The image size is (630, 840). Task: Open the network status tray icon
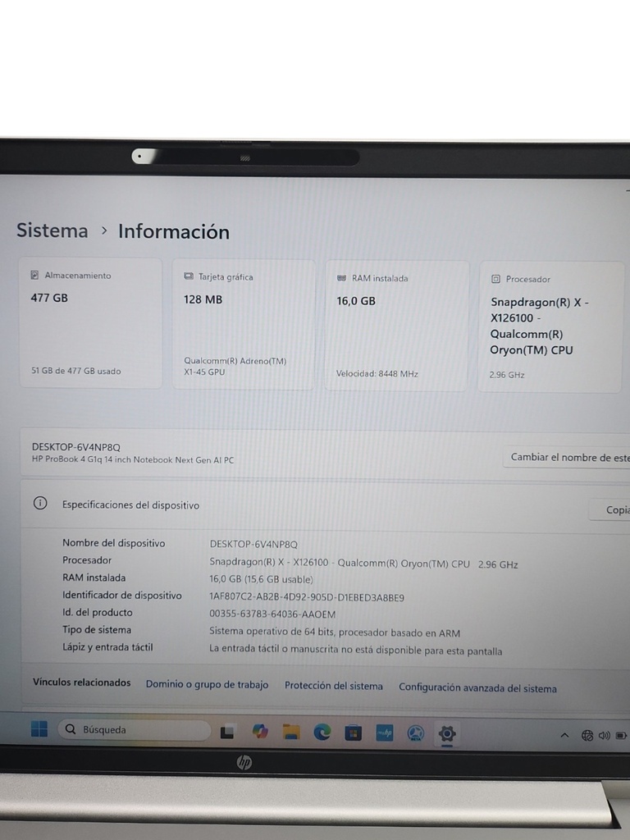(587, 736)
